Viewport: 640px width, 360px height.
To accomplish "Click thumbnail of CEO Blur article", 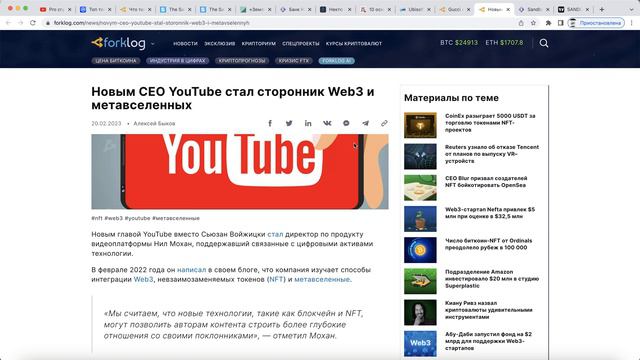I will pos(420,188).
